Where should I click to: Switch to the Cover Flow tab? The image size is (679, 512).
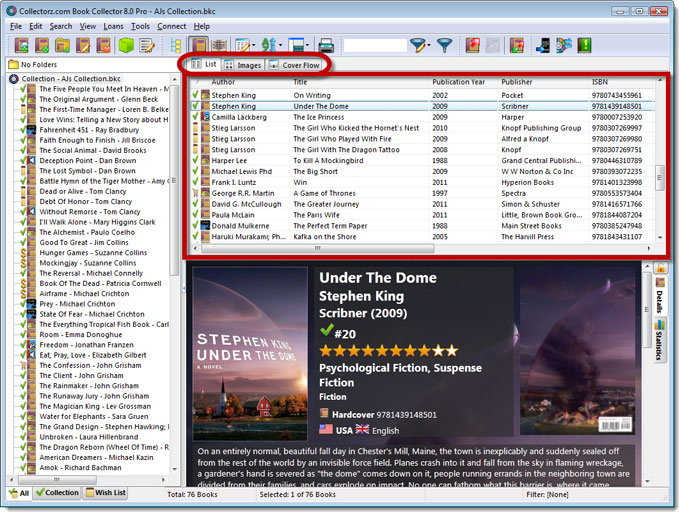pos(296,65)
